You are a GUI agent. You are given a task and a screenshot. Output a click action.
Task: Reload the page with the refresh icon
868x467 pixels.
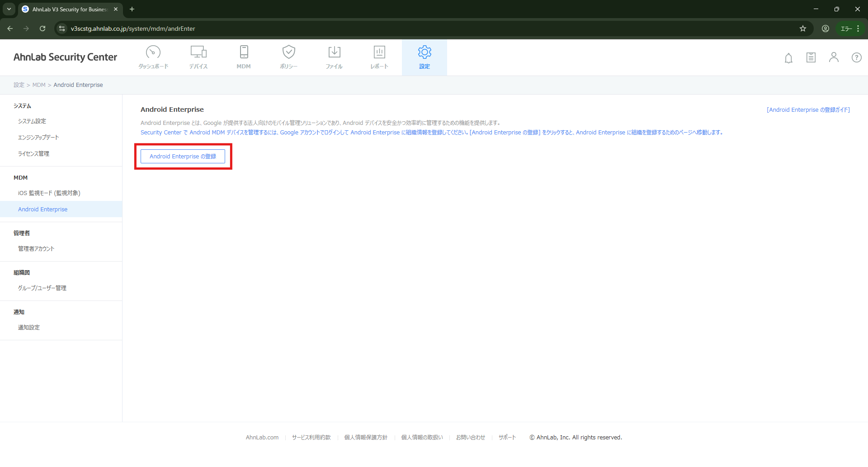(42, 29)
